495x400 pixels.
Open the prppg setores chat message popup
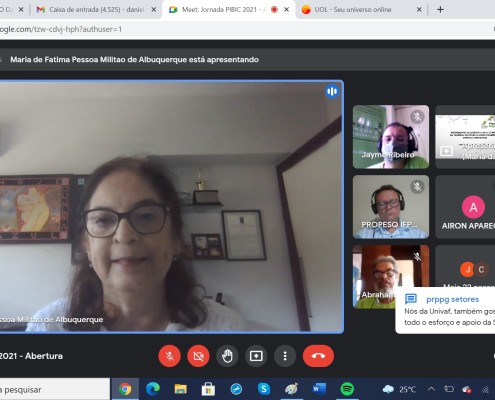445,310
